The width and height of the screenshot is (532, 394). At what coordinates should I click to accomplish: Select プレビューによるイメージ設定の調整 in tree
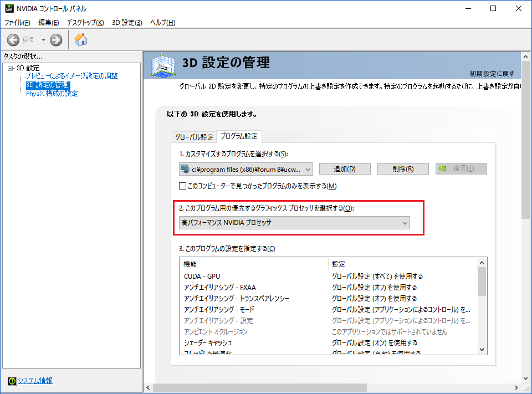72,76
